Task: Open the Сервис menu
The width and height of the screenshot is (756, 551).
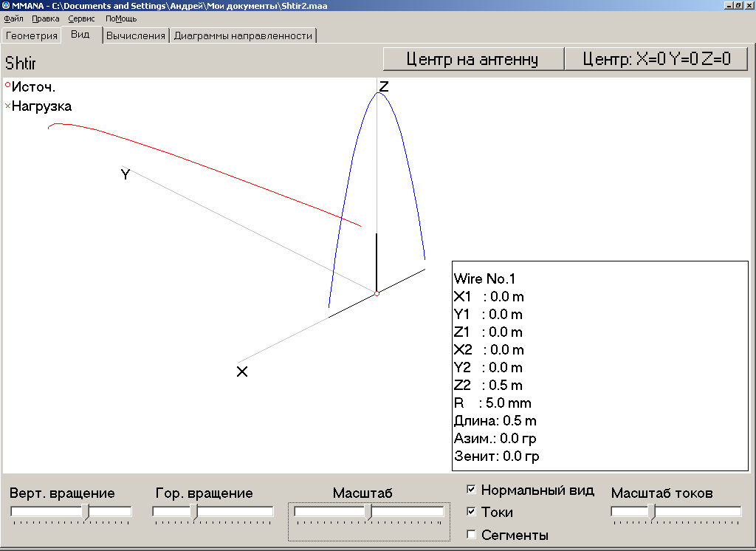Action: coord(81,18)
